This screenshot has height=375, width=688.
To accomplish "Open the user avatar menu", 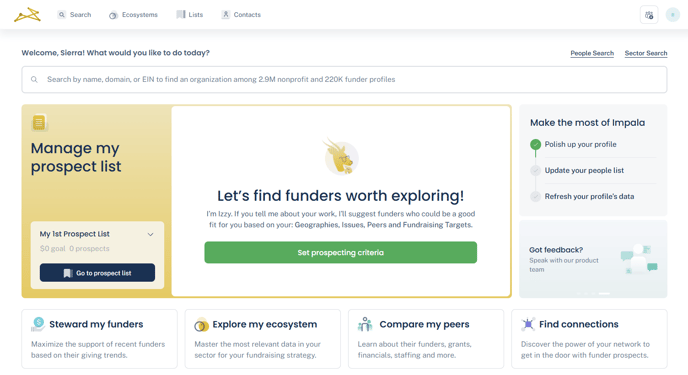I will (x=673, y=14).
